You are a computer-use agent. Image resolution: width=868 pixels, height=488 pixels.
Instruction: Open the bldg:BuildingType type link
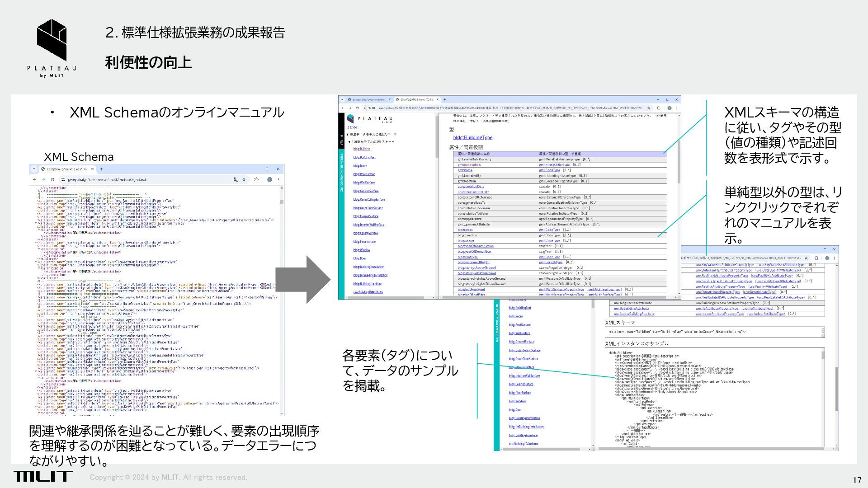click(x=472, y=137)
